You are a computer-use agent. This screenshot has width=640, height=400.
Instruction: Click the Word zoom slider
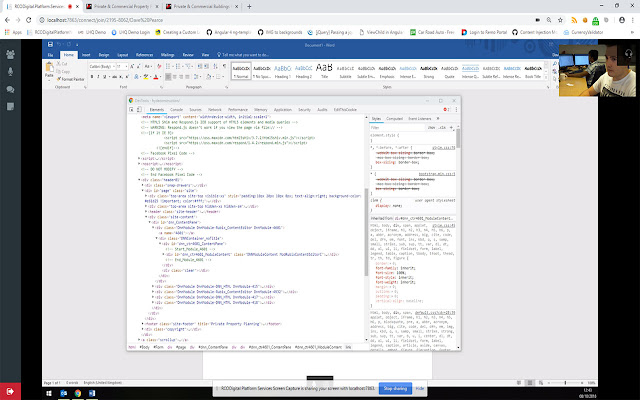point(565,383)
